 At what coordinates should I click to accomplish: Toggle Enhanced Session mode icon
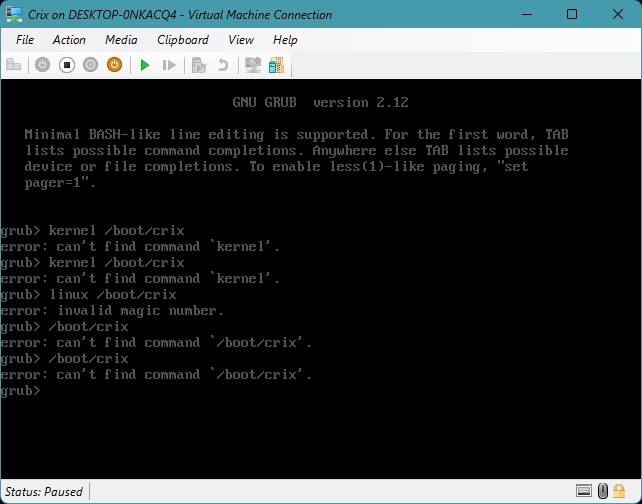tap(253, 65)
